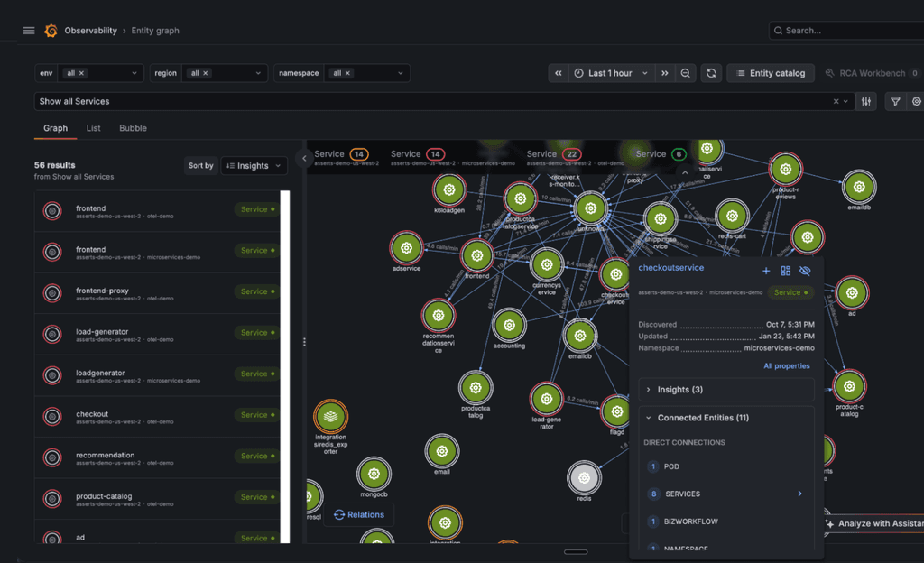Select the adservice node in graph

[x=406, y=248]
